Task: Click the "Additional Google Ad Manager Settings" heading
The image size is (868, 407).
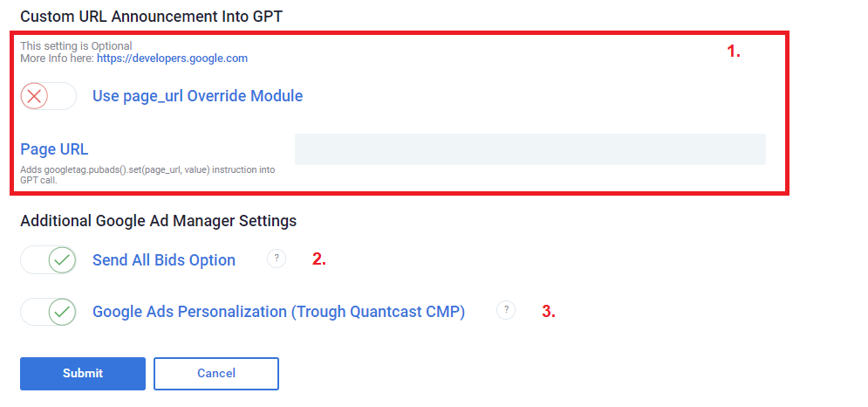Action: [158, 221]
